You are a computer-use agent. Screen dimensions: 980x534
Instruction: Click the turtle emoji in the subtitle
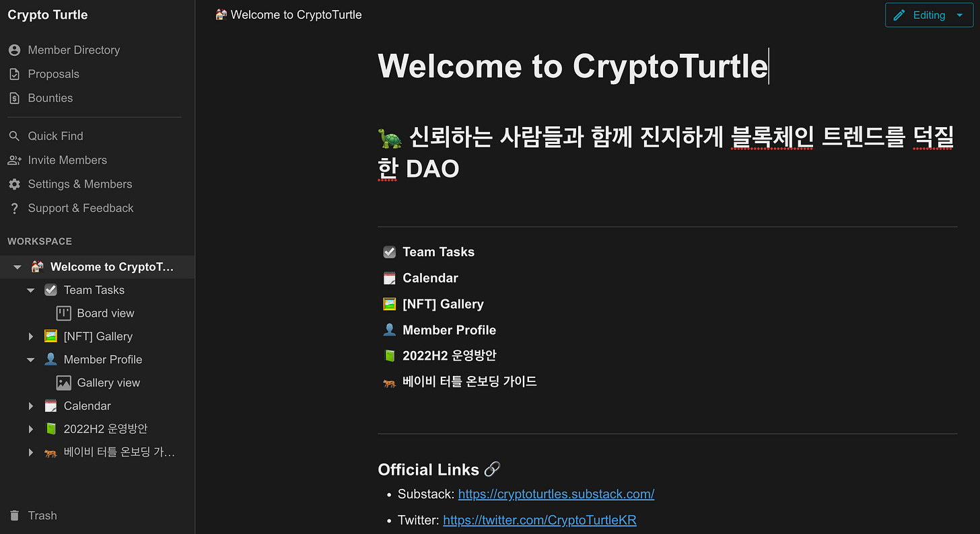[390, 138]
